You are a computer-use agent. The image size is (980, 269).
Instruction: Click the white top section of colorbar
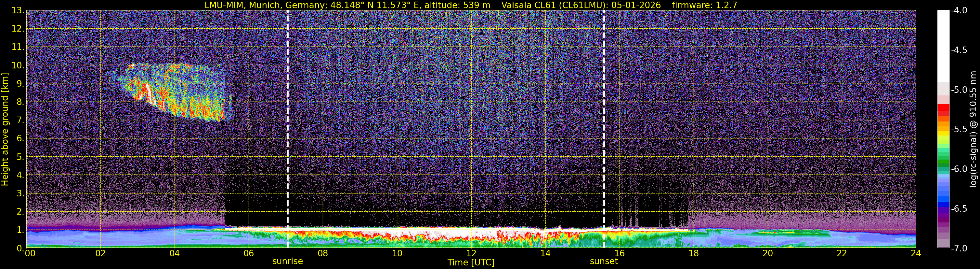tap(943, 46)
